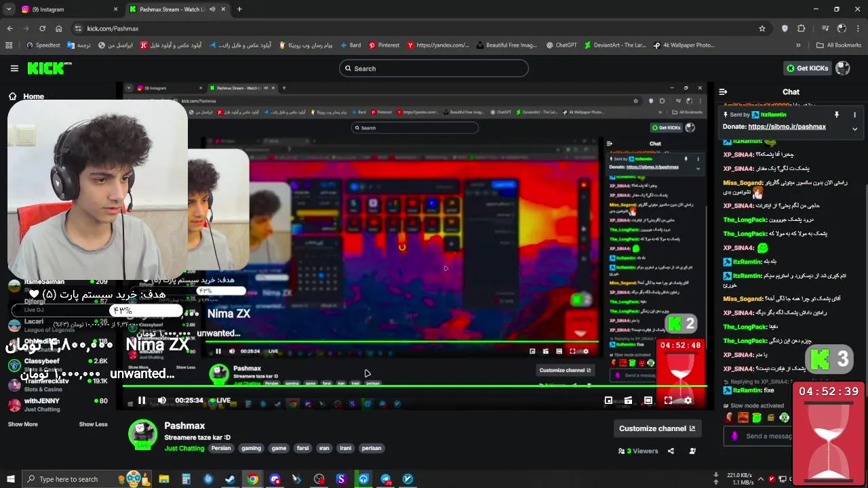Insert the green quick emote in chat

[757, 418]
